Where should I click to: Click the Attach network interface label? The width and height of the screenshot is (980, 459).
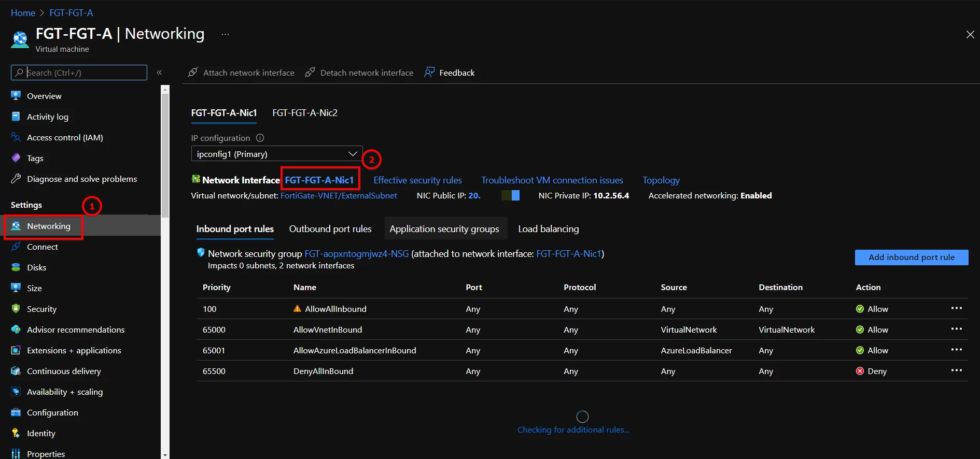pos(249,73)
